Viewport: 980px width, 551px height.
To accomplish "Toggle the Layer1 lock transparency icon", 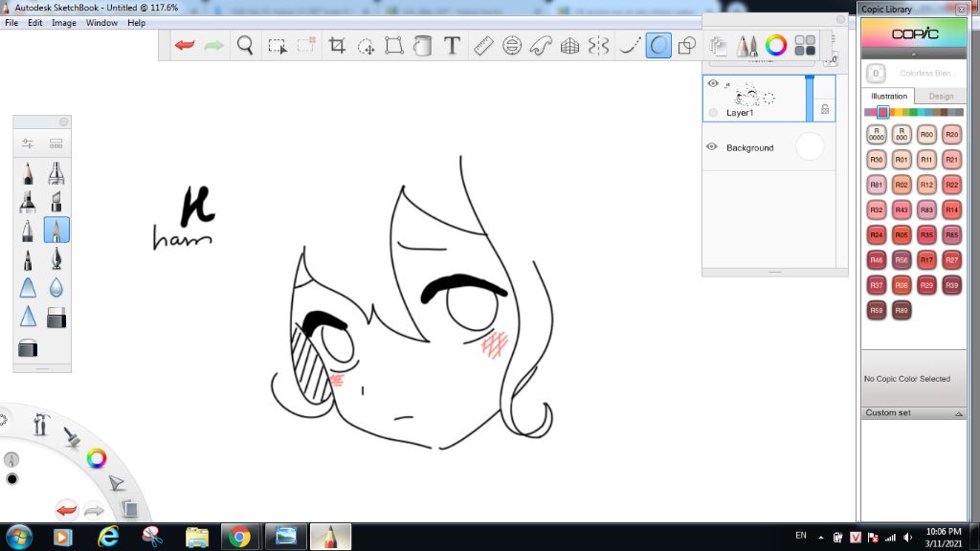I will 825,109.
